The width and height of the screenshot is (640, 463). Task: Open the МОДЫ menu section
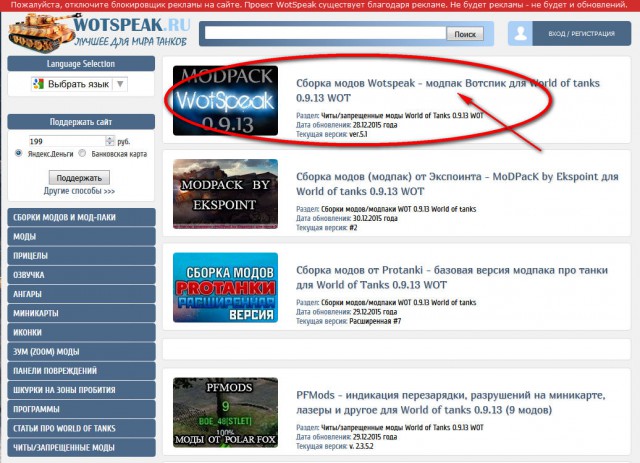[81, 236]
